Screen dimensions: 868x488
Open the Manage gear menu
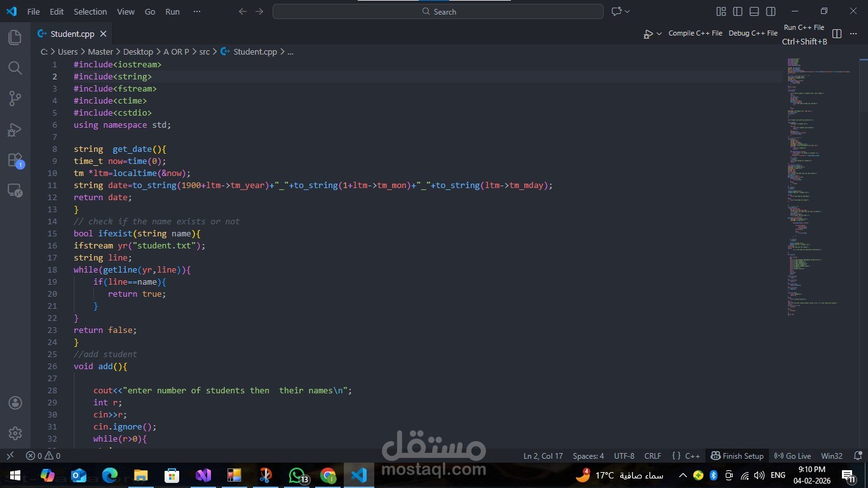(x=15, y=433)
